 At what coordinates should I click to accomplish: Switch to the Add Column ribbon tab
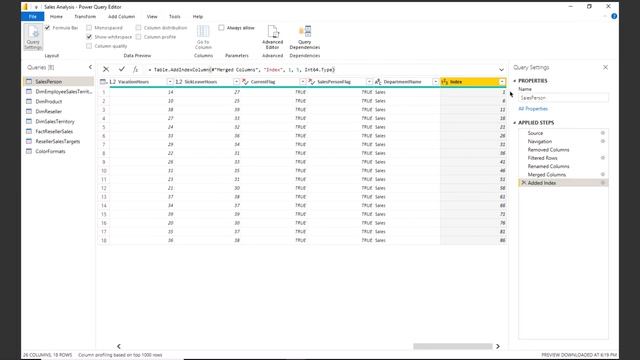tap(121, 17)
